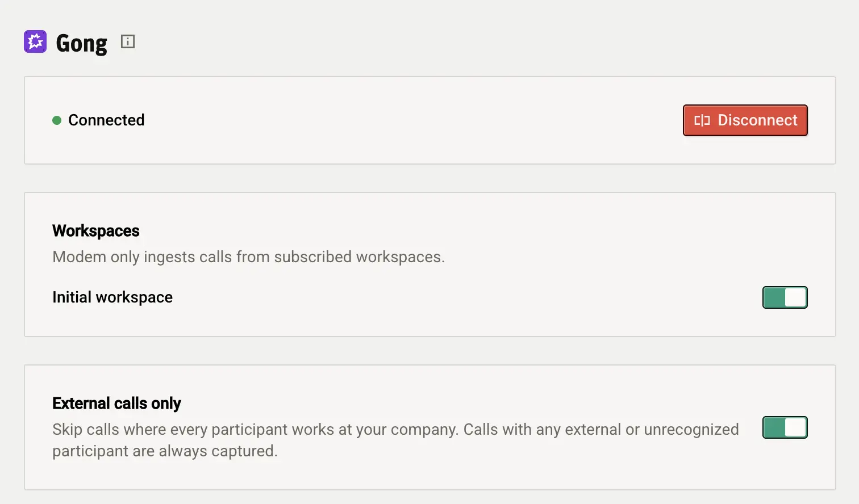Click the Connected status label
The width and height of the screenshot is (859, 504).
click(x=106, y=120)
